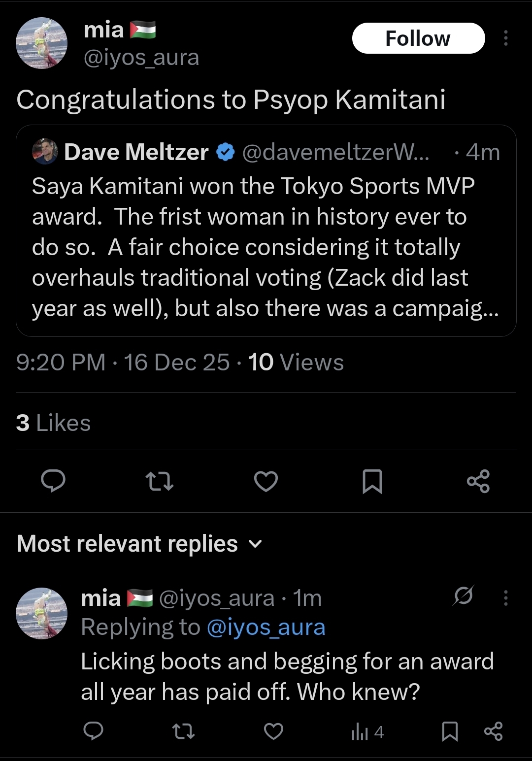The height and width of the screenshot is (761, 532).
Task: Like the reply with the heart icon
Action: [274, 731]
